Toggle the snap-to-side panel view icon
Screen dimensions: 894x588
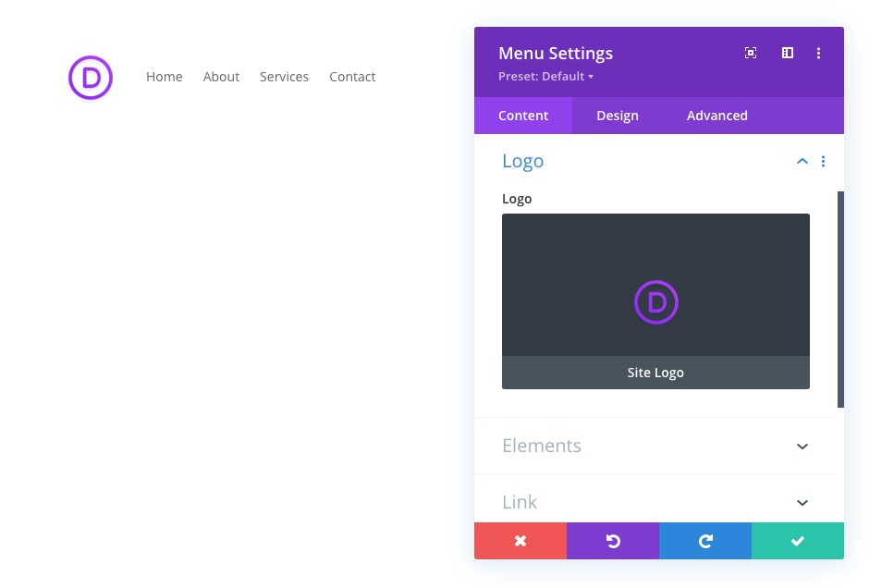tap(787, 53)
